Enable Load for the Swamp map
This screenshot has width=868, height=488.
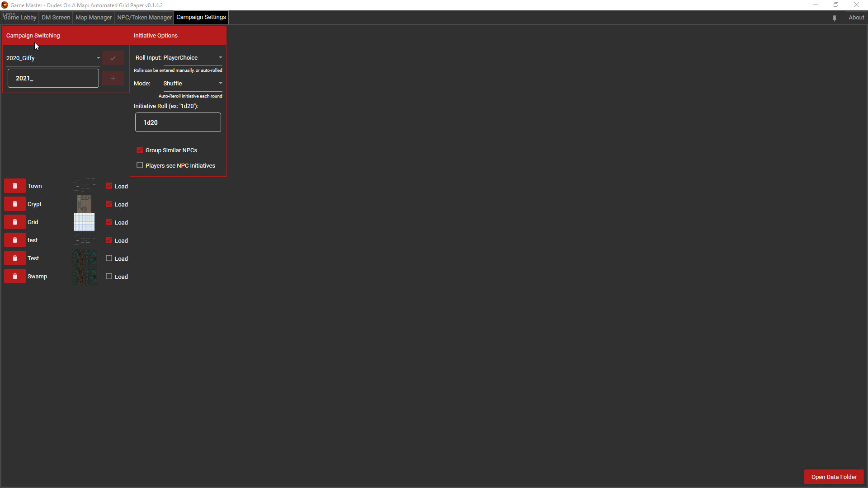point(108,276)
